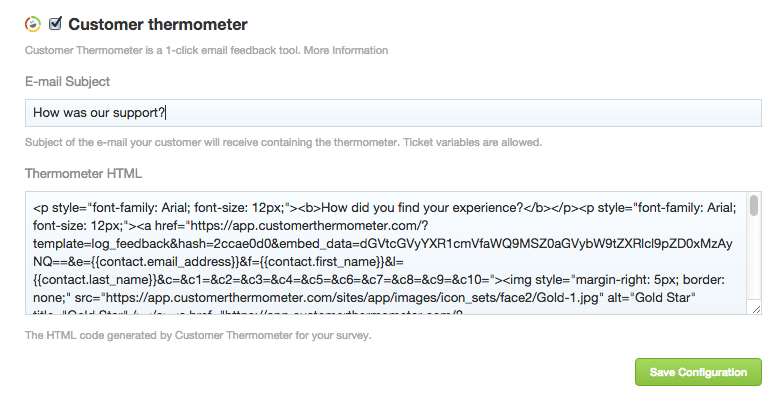Image resolution: width=784 pixels, height=402 pixels.
Task: Click the "Thermometer HTML" field label
Action: (84, 174)
